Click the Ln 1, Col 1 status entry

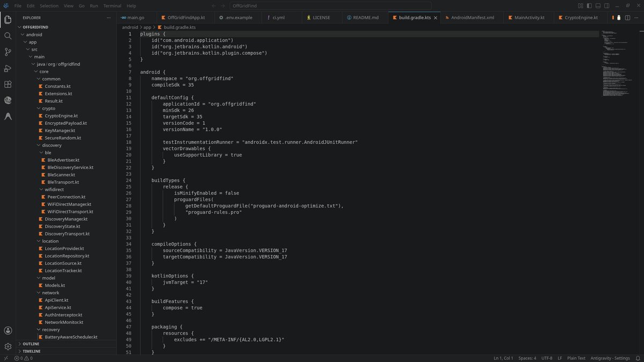pos(503,358)
